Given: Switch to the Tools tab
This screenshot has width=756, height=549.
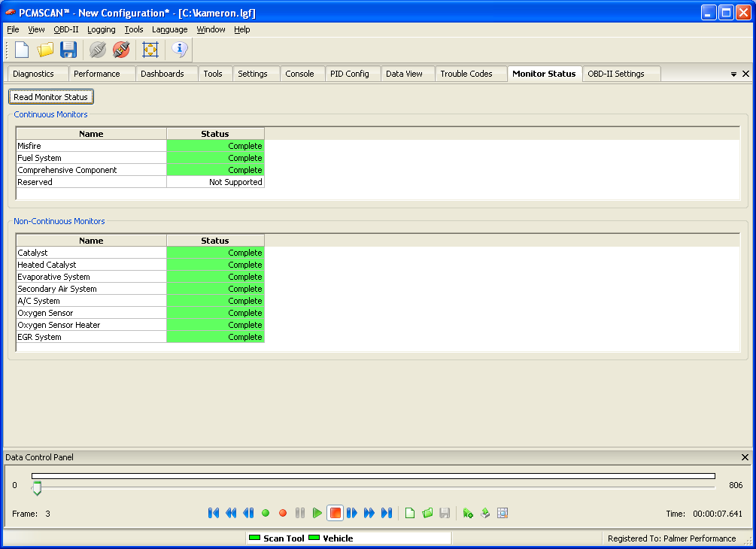Looking at the screenshot, I should pyautogui.click(x=216, y=74).
